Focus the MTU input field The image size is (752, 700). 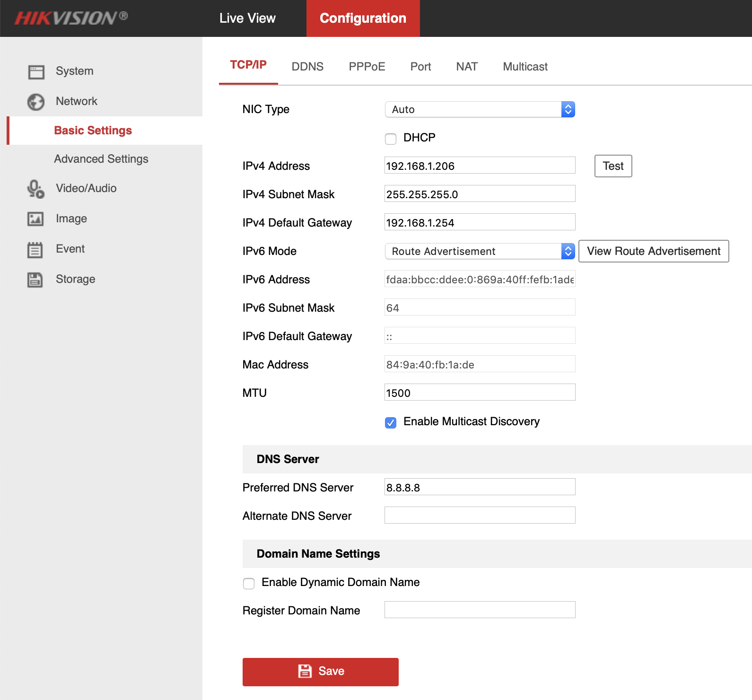coord(480,393)
